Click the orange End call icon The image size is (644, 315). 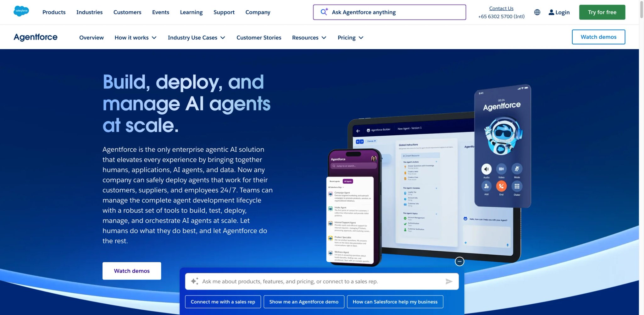point(501,186)
